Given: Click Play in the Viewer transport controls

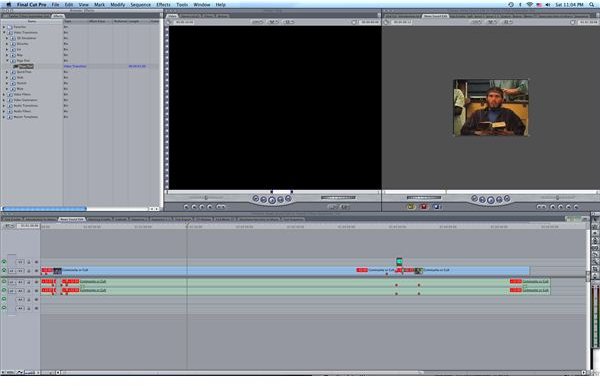Looking at the screenshot, I should pos(272,200).
